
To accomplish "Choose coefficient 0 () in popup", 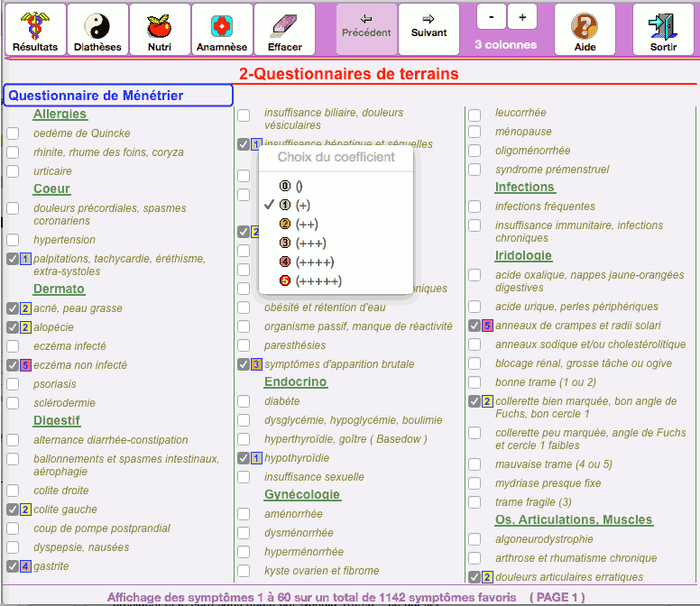I will 336,186.
